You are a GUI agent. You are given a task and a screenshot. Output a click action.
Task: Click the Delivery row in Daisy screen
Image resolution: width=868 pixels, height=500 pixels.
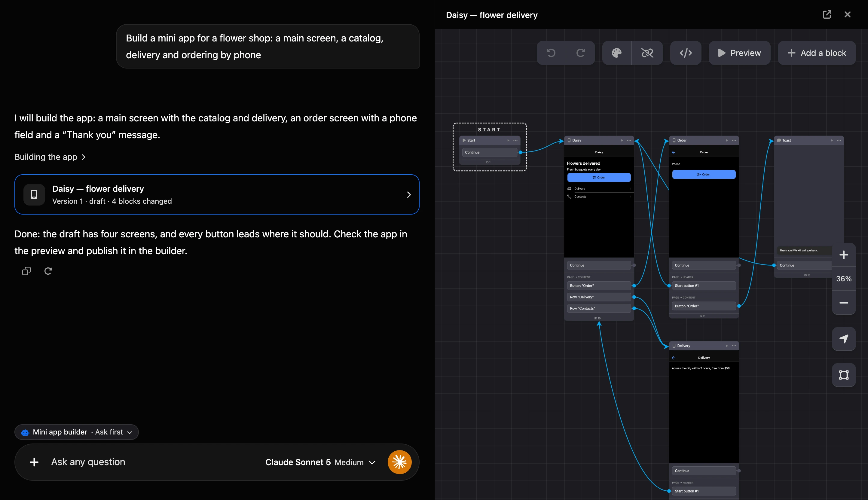pos(599,188)
